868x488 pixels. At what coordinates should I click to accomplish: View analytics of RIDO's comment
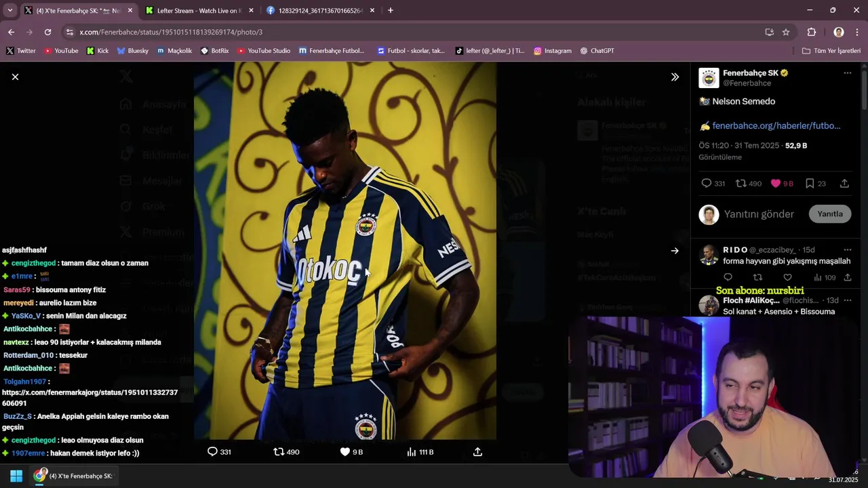coord(818,277)
